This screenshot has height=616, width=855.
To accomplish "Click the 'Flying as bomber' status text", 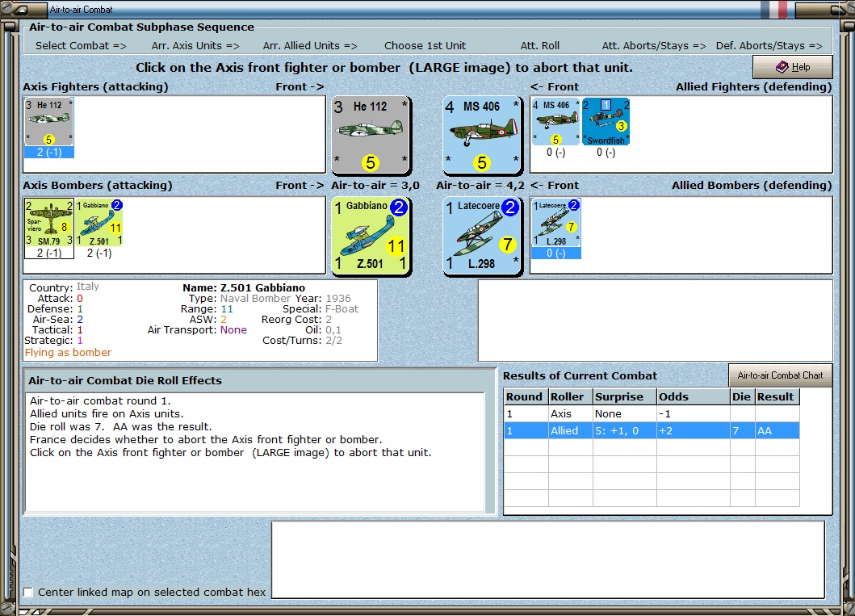I will (x=68, y=352).
